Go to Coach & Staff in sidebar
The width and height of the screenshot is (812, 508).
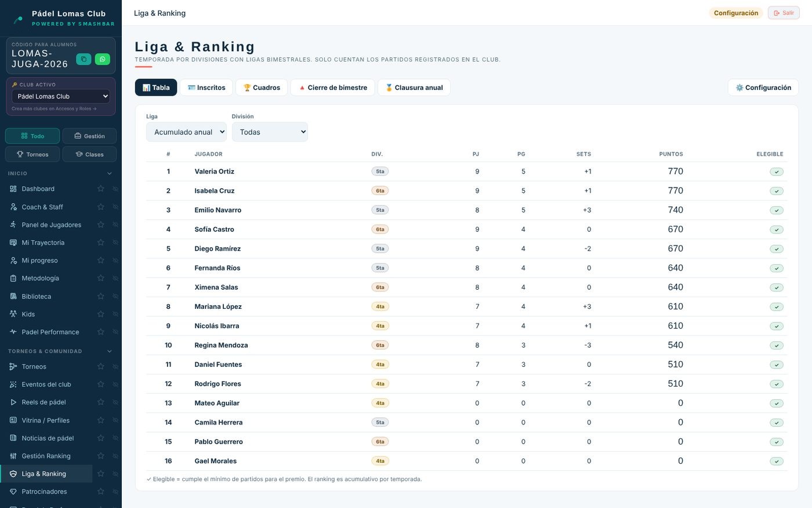(46, 207)
